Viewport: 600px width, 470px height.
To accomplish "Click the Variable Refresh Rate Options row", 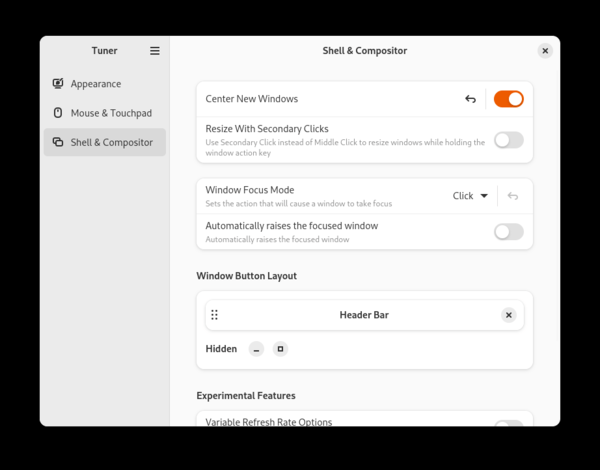I will [269, 422].
